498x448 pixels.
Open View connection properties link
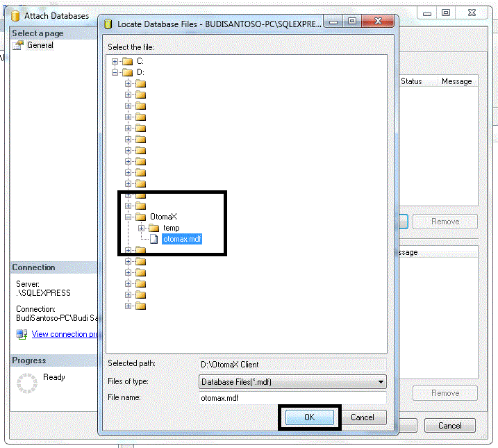(65, 334)
